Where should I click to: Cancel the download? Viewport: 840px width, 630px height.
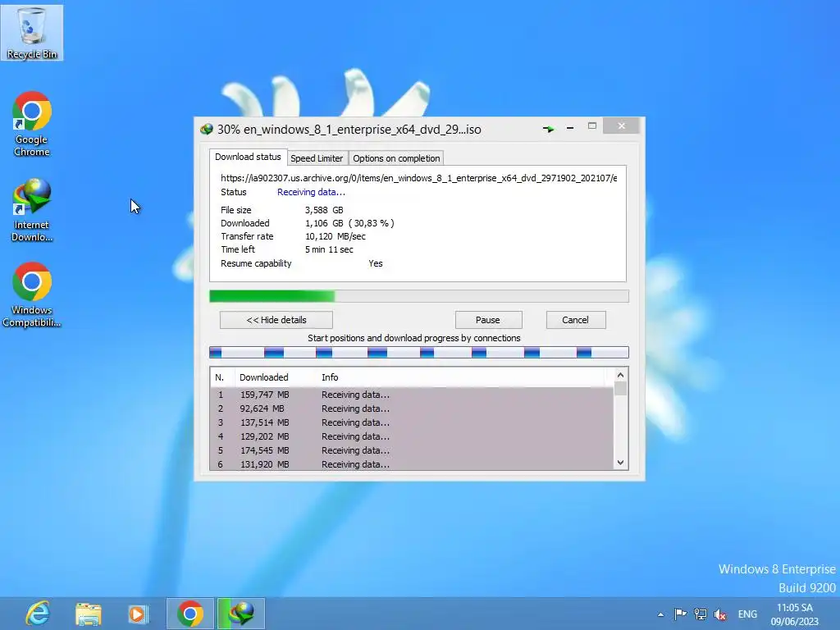575,320
